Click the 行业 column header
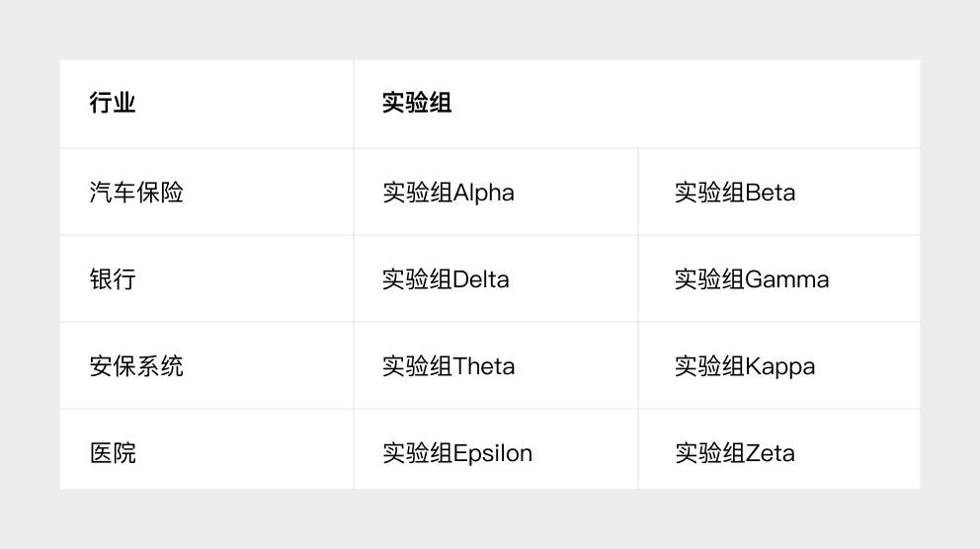The width and height of the screenshot is (980, 549). [206, 104]
